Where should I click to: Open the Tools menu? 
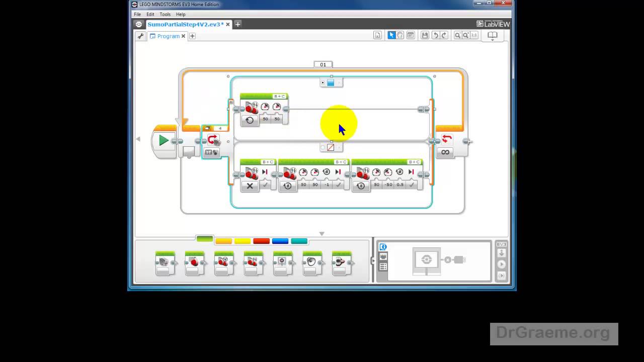[165, 15]
